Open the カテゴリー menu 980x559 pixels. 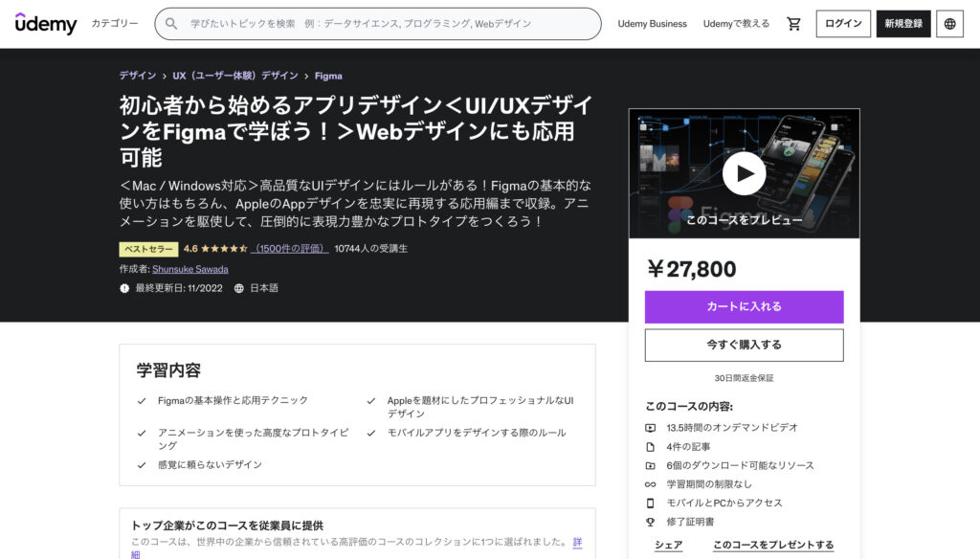click(115, 23)
